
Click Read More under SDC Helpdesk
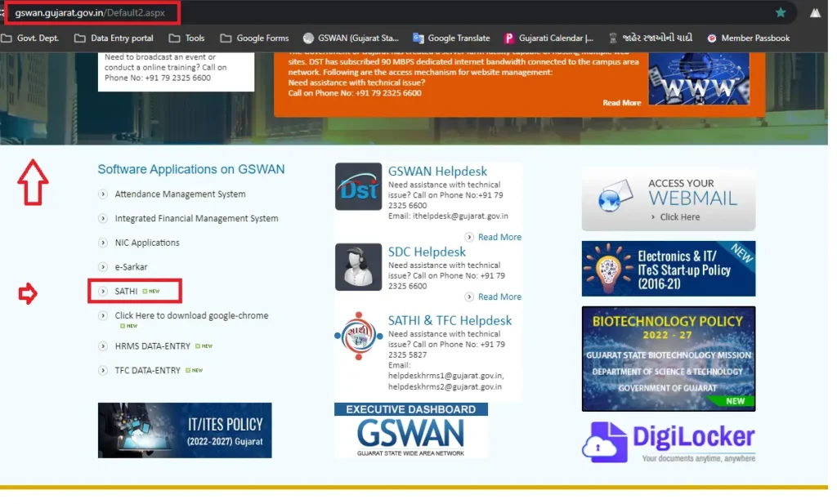click(x=499, y=297)
